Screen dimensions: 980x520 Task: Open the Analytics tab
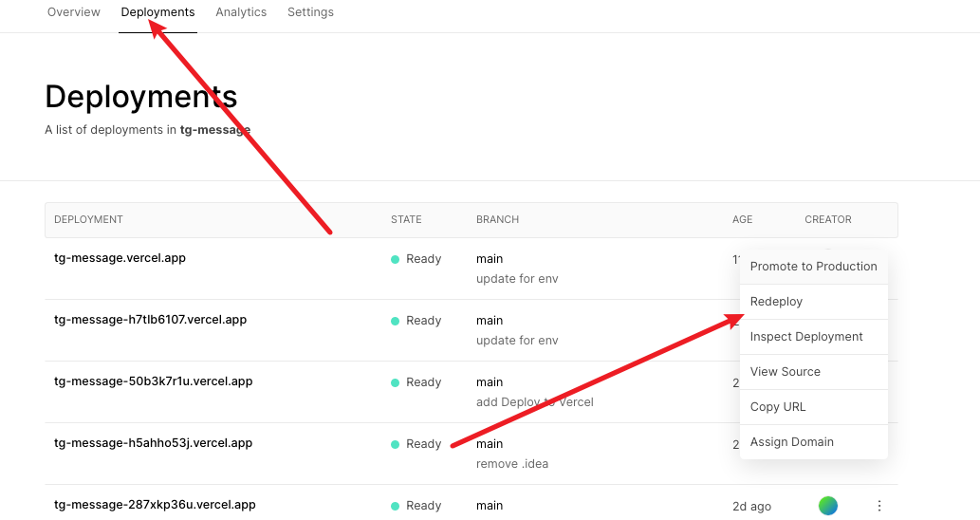pos(241,12)
